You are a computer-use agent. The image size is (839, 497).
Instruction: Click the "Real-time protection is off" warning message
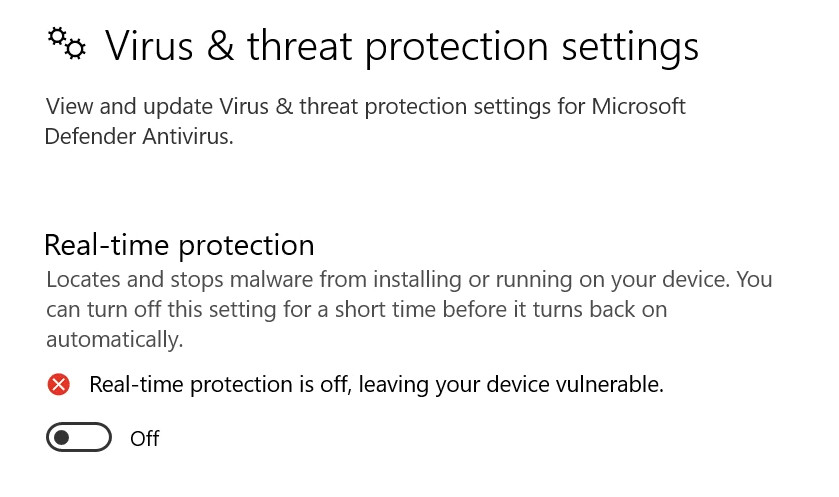(x=376, y=384)
